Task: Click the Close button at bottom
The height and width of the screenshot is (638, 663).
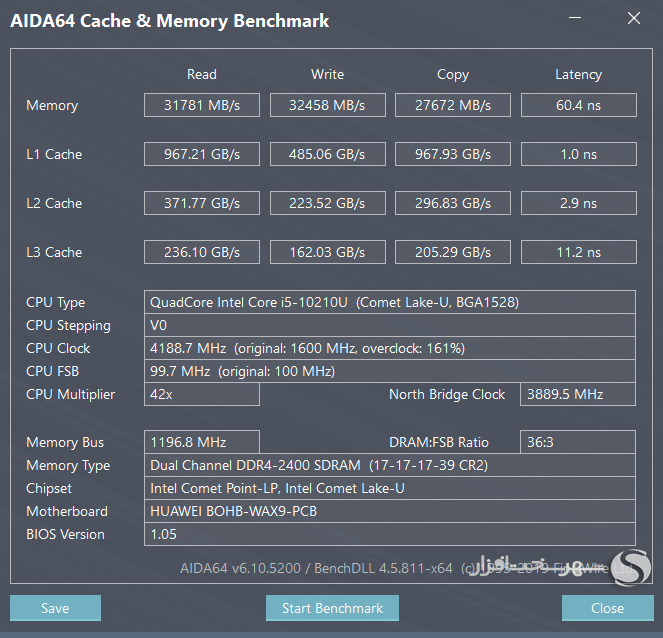Action: coord(608,608)
